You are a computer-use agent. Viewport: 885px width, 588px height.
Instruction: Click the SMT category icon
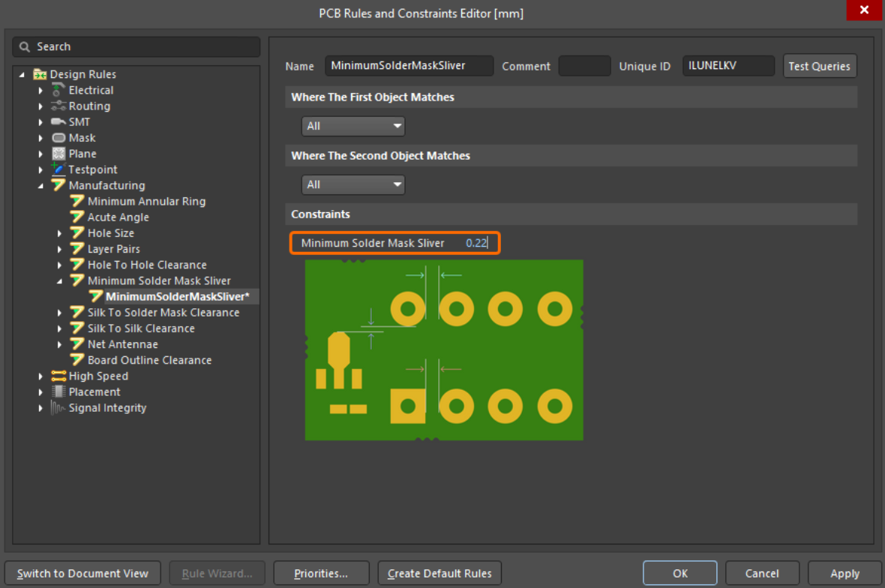(58, 122)
